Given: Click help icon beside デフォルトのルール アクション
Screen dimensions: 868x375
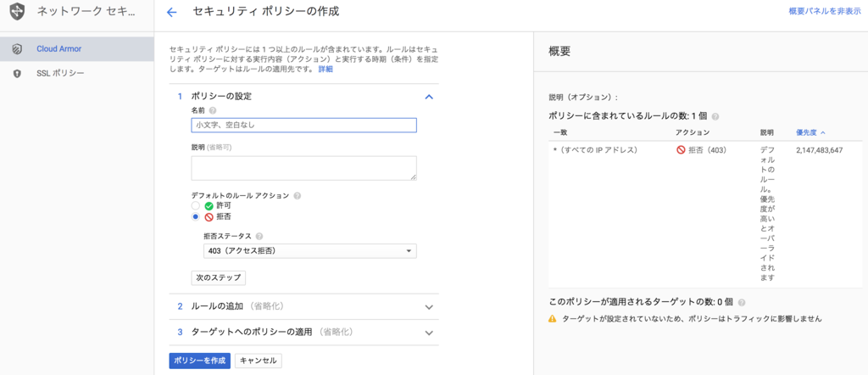Looking at the screenshot, I should pos(298,195).
